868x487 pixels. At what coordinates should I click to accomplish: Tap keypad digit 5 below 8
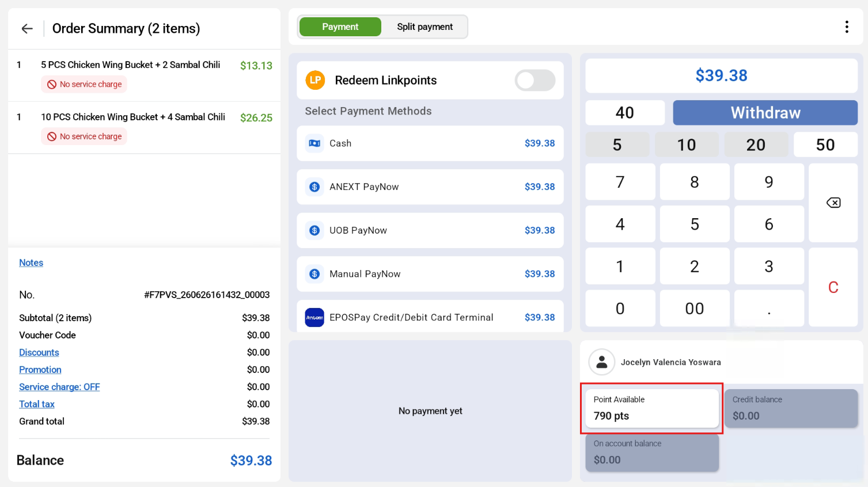pos(695,224)
